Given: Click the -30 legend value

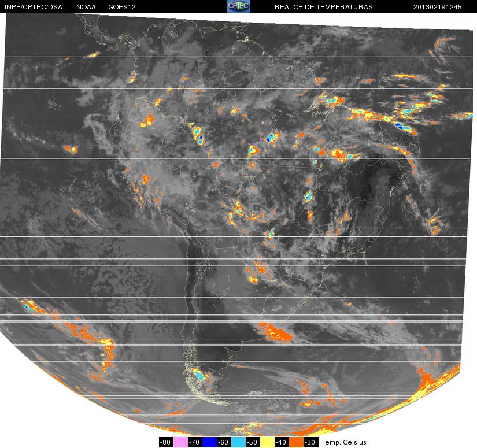Looking at the screenshot, I should pos(310,442).
